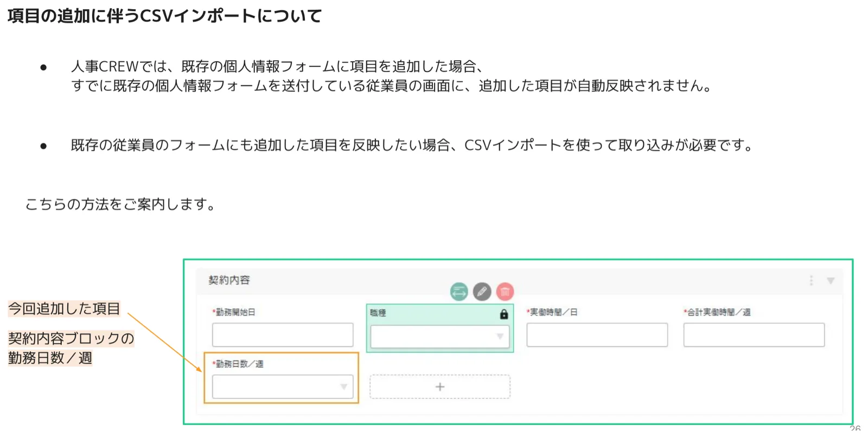Click the 勤務開始日 input field
This screenshot has width=868, height=438.
tap(283, 335)
